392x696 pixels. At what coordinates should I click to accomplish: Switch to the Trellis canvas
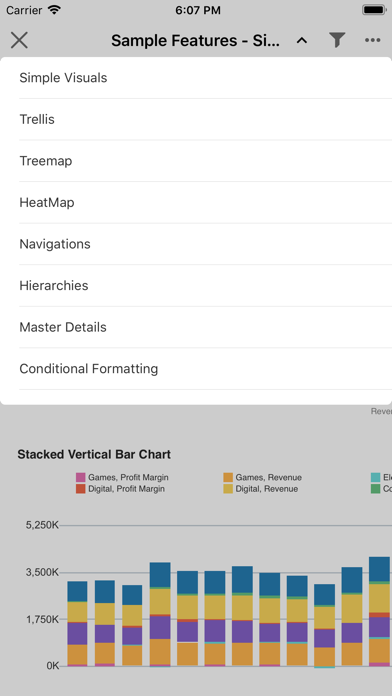click(196, 119)
